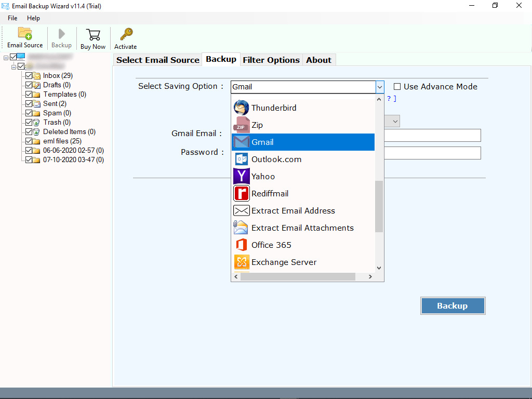Open the File menu
The image size is (532, 399).
pos(12,18)
